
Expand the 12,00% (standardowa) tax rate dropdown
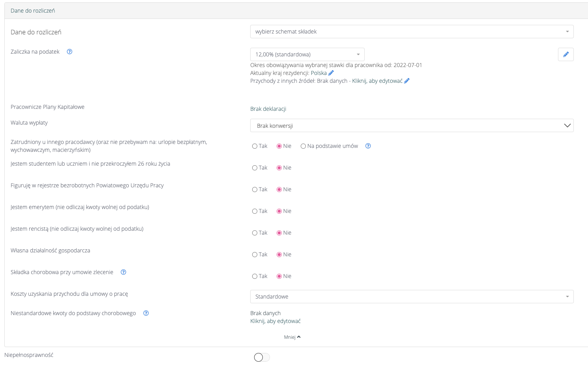click(x=307, y=54)
